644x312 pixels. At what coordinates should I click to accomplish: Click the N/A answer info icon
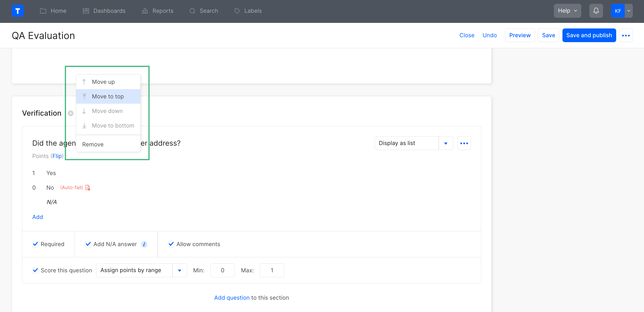coord(144,244)
